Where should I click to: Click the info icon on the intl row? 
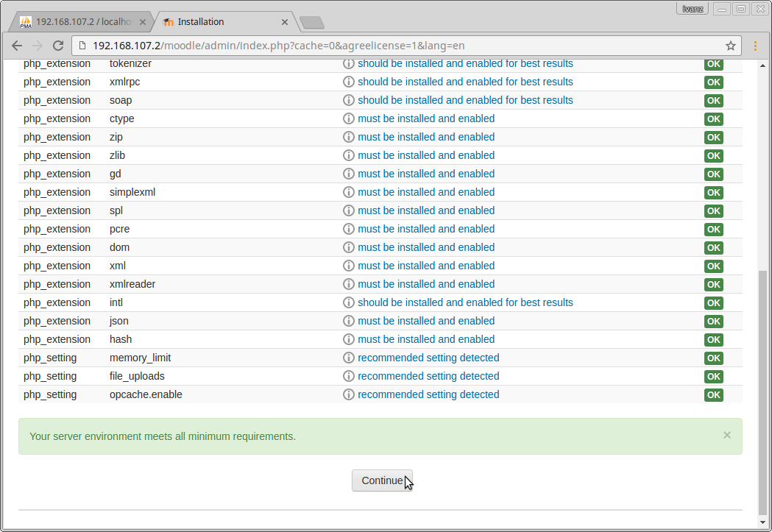[x=349, y=303]
